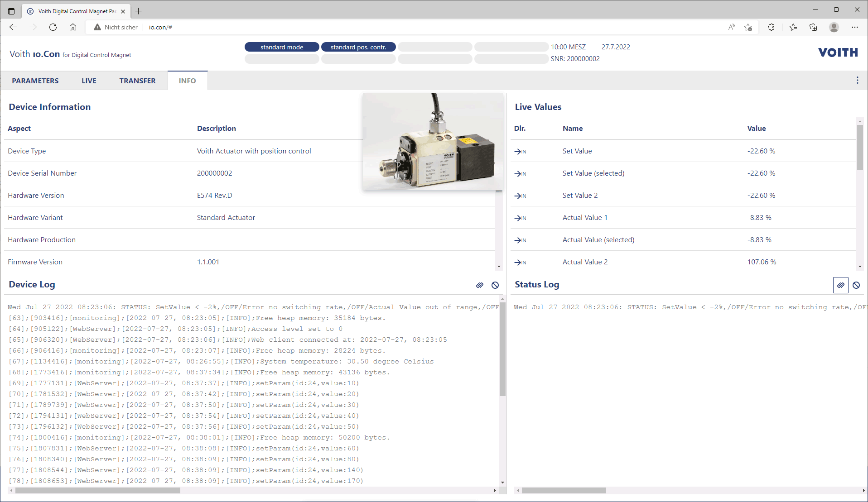Switch to the LIVE tab

(89, 81)
